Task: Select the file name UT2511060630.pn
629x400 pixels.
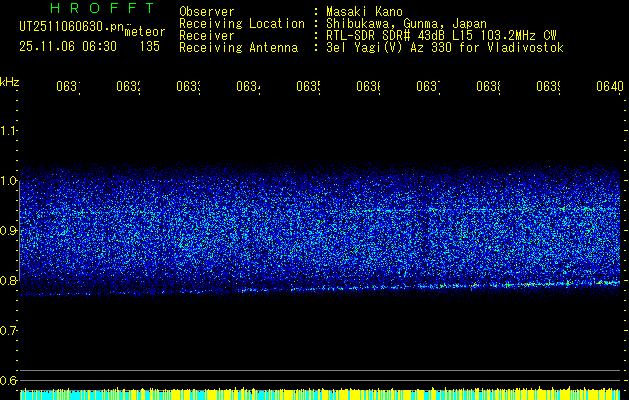Action: coord(72,27)
